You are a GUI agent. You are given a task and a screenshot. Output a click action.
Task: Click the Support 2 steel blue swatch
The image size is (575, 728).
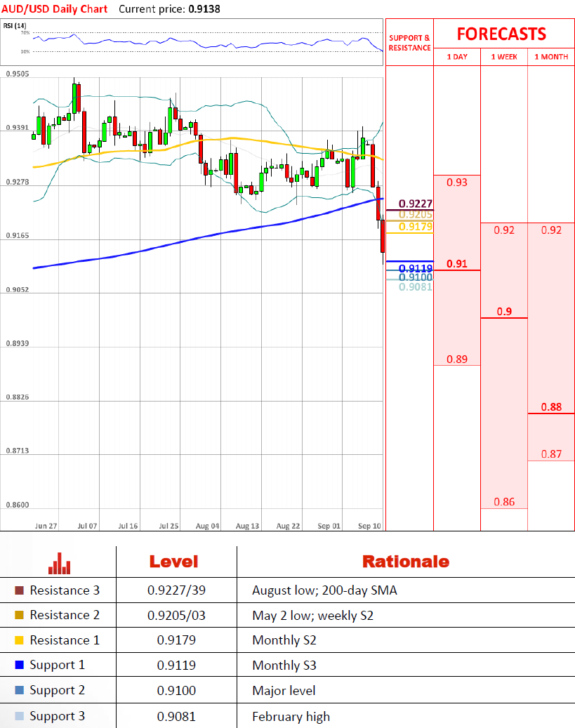[19, 690]
